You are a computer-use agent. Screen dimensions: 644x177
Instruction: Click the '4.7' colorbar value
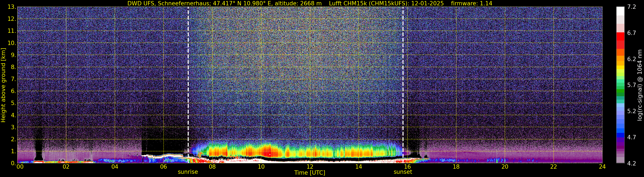pos(632,137)
